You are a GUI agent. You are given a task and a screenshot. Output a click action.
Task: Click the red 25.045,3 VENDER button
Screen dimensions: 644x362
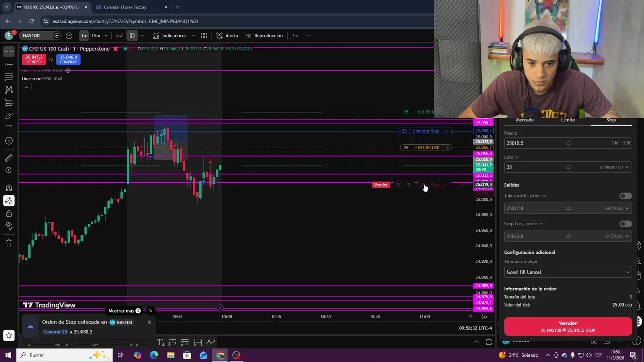(x=34, y=59)
